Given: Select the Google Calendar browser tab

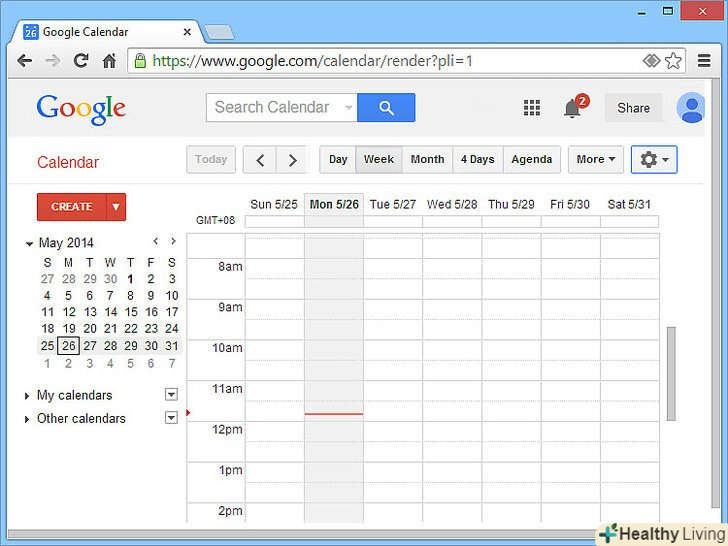Looking at the screenshot, I should (107, 32).
